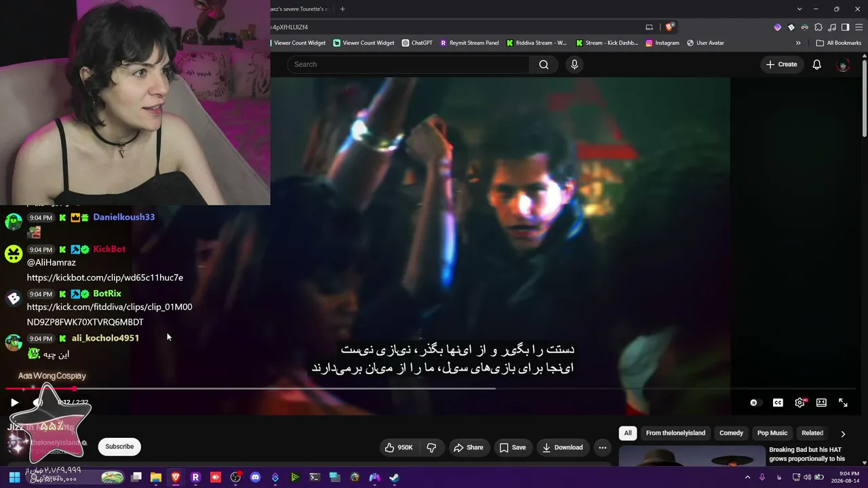Select the Related filter chip
The image size is (868, 488).
812,433
